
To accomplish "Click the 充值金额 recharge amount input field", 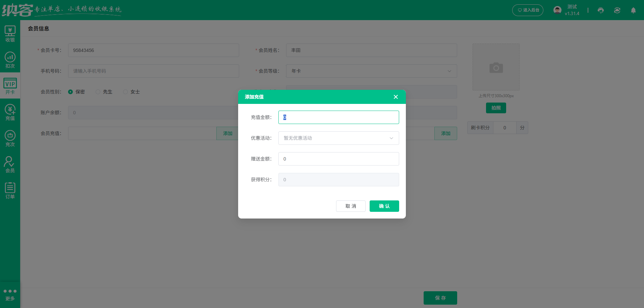I will (338, 117).
